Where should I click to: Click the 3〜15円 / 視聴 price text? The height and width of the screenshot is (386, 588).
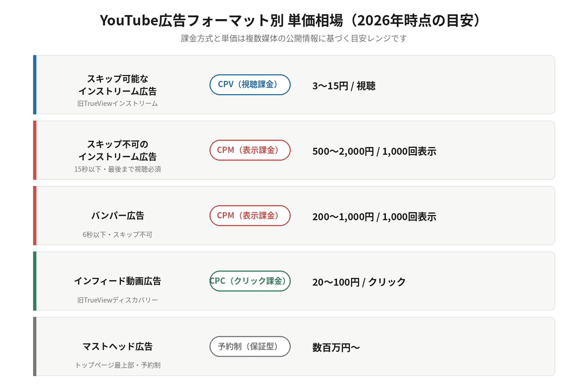coord(344,86)
